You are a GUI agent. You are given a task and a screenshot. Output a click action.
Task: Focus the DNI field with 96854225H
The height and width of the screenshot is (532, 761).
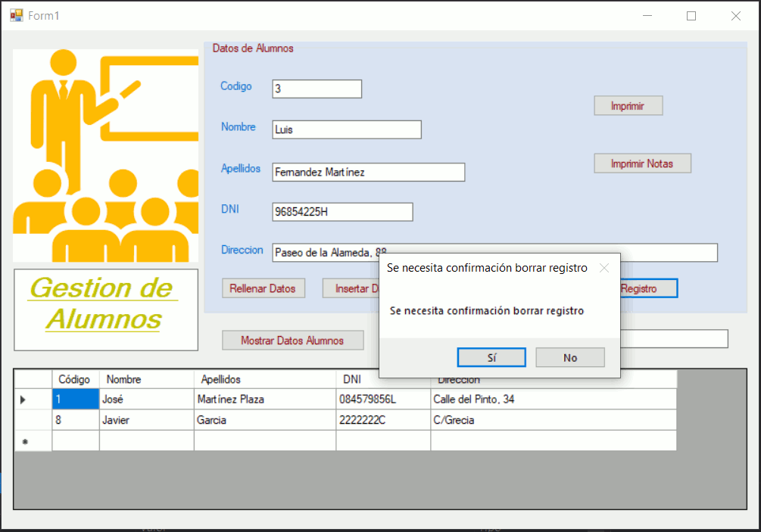pos(342,212)
